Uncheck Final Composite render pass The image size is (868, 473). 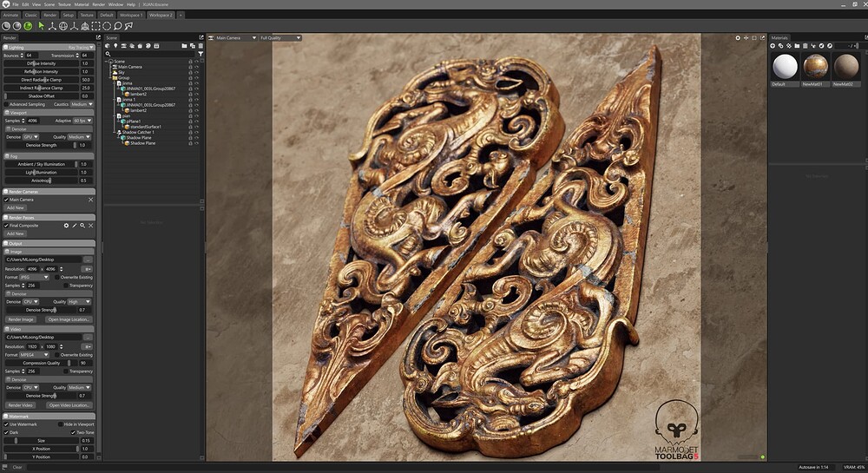(x=6, y=226)
